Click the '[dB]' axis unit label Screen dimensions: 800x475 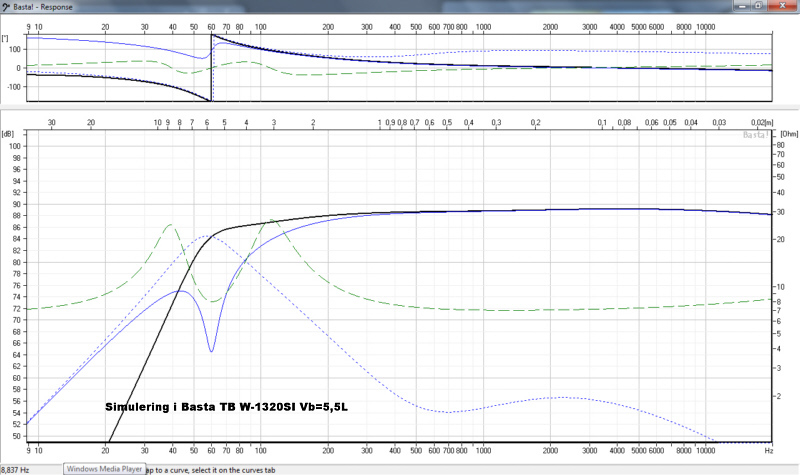[8, 134]
